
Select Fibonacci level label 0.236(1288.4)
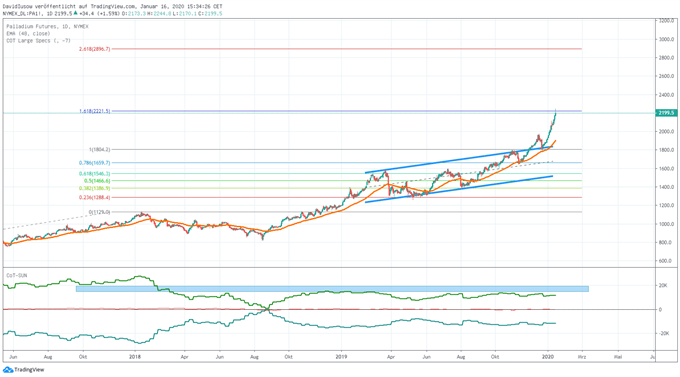95,197
